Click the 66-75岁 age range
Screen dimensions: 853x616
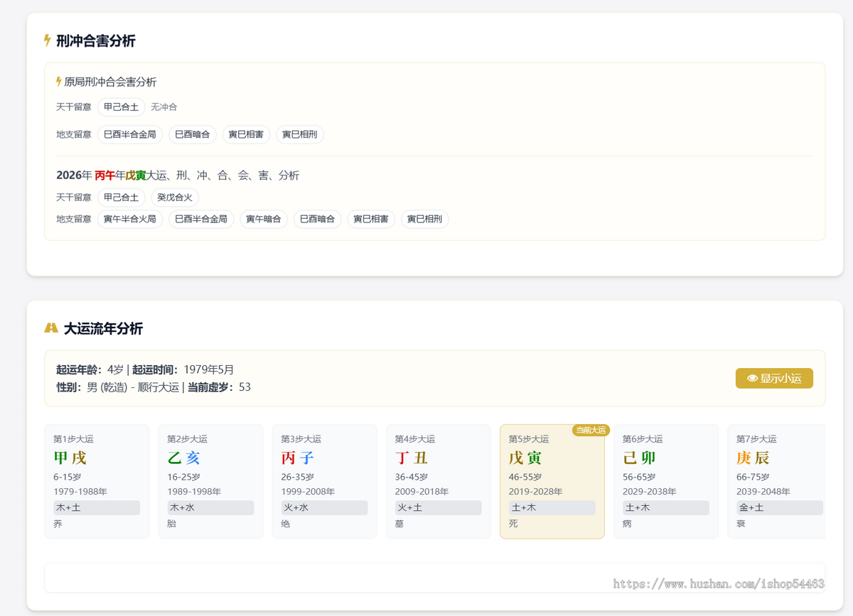tap(753, 477)
